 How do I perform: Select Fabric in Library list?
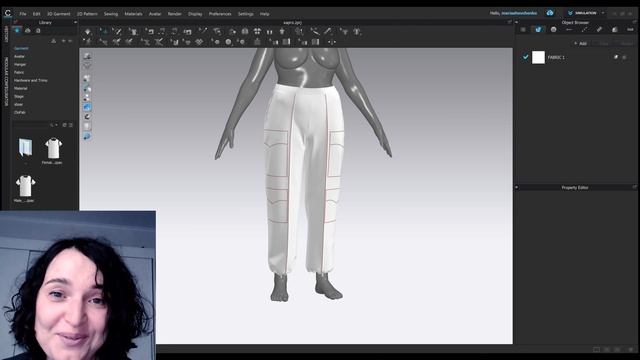point(19,72)
